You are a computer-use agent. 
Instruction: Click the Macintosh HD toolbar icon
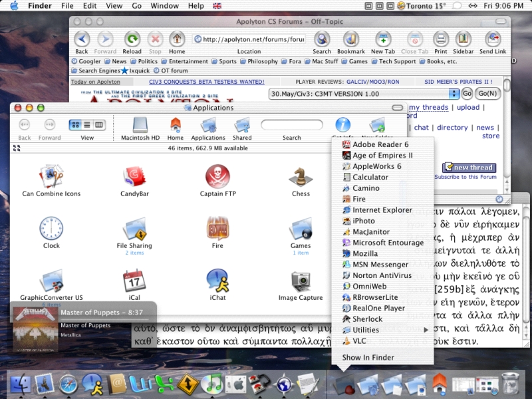coord(140,125)
